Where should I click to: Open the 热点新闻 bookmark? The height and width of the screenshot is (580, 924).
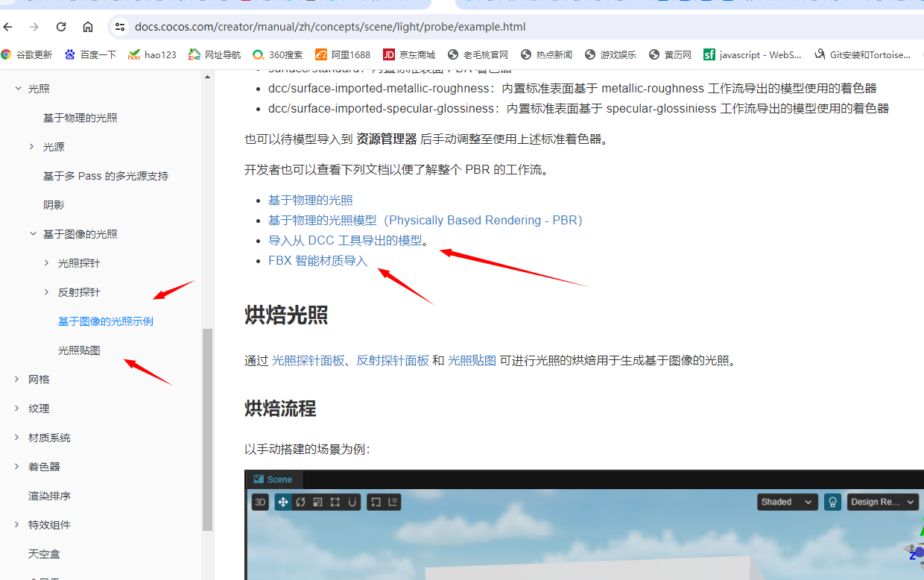point(547,54)
